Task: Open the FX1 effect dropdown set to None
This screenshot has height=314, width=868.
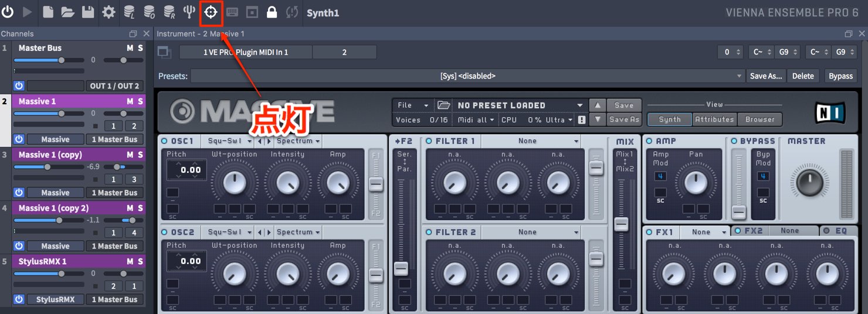Action: point(705,232)
